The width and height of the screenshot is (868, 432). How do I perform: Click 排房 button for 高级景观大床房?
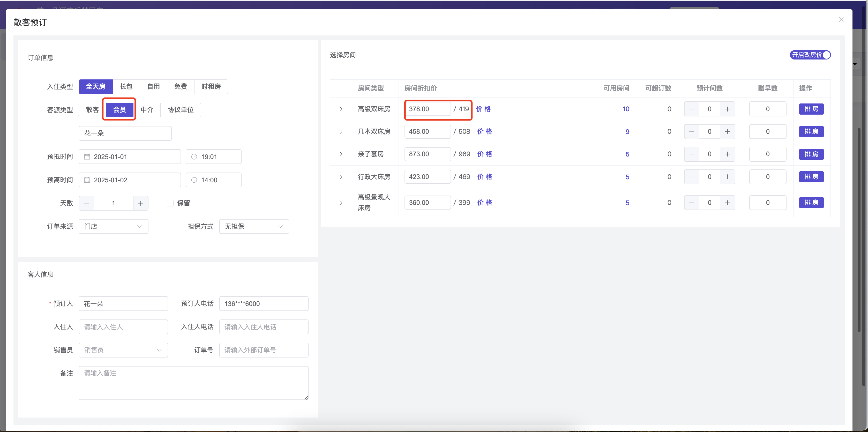pos(811,203)
